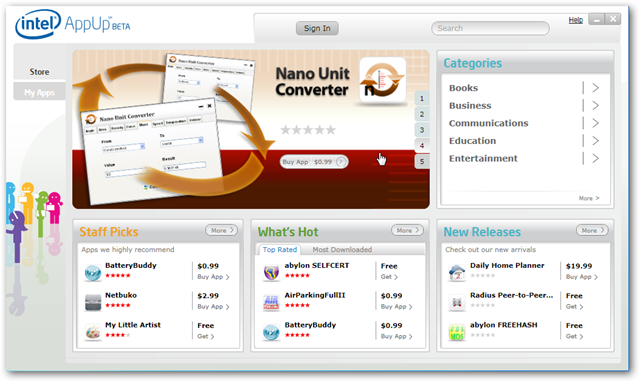Image resolution: width=640 pixels, height=382 pixels.
Task: Click the Sign In button
Action: point(317,28)
